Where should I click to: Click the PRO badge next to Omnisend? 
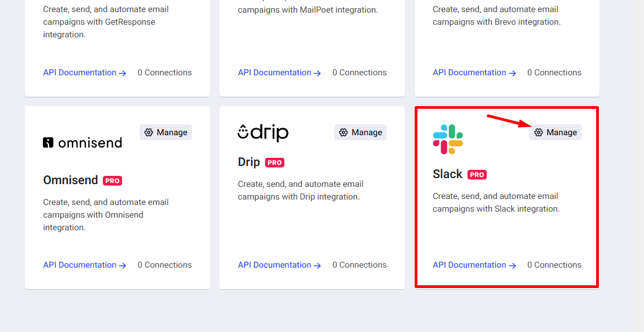(112, 180)
